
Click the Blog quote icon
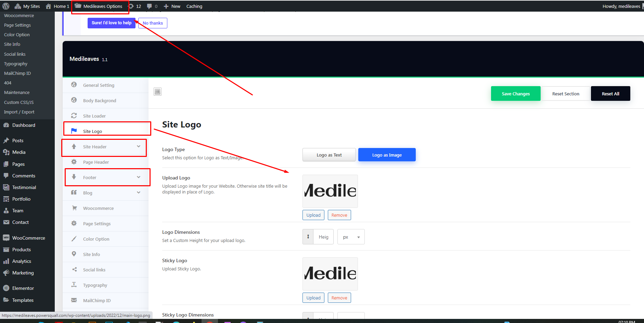[x=74, y=192]
